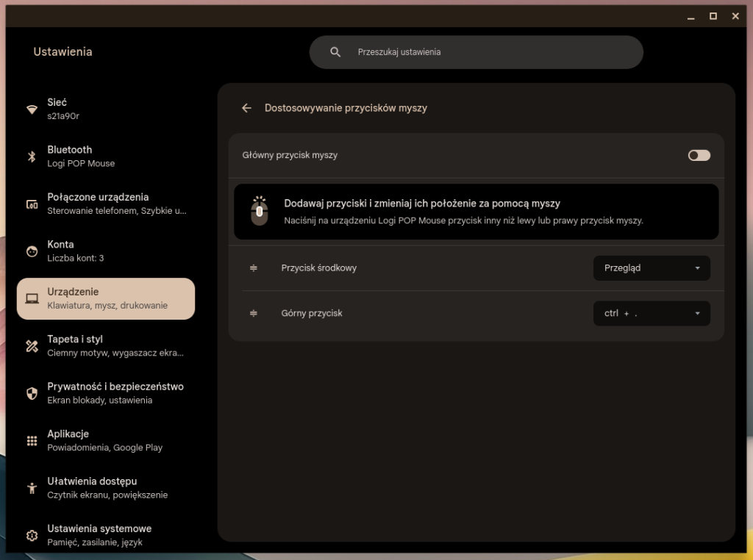This screenshot has height=560, width=753.
Task: Open Połączone urządzenia section
Action: (106, 204)
